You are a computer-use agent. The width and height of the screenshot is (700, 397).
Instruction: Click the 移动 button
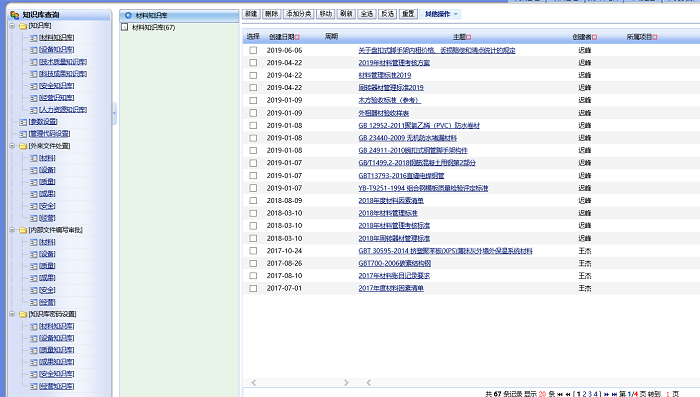pyautogui.click(x=326, y=14)
